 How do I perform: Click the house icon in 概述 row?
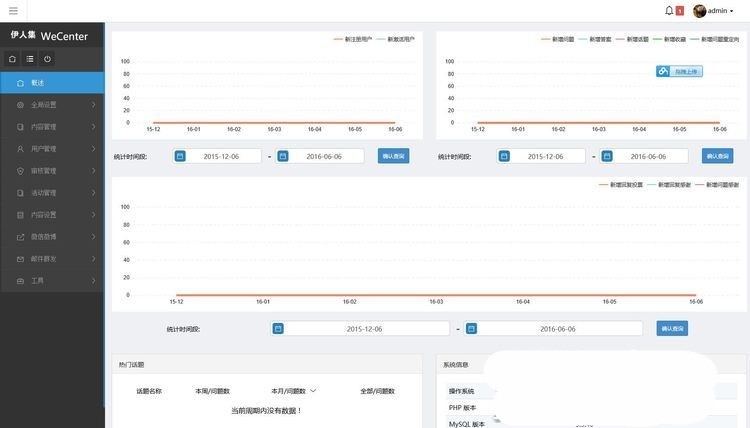coord(20,83)
